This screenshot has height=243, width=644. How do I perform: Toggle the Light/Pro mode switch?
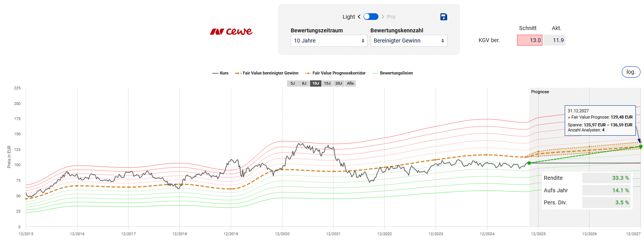coord(371,17)
